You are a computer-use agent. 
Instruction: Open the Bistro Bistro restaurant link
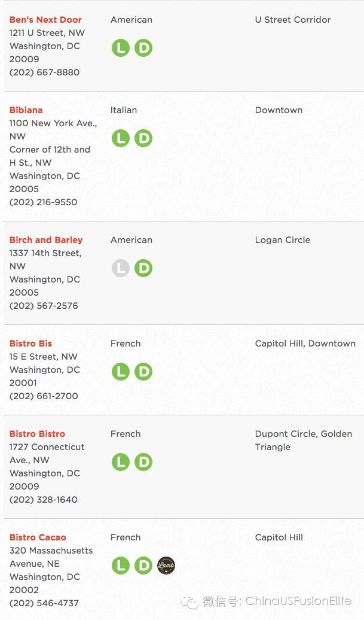[x=37, y=434]
